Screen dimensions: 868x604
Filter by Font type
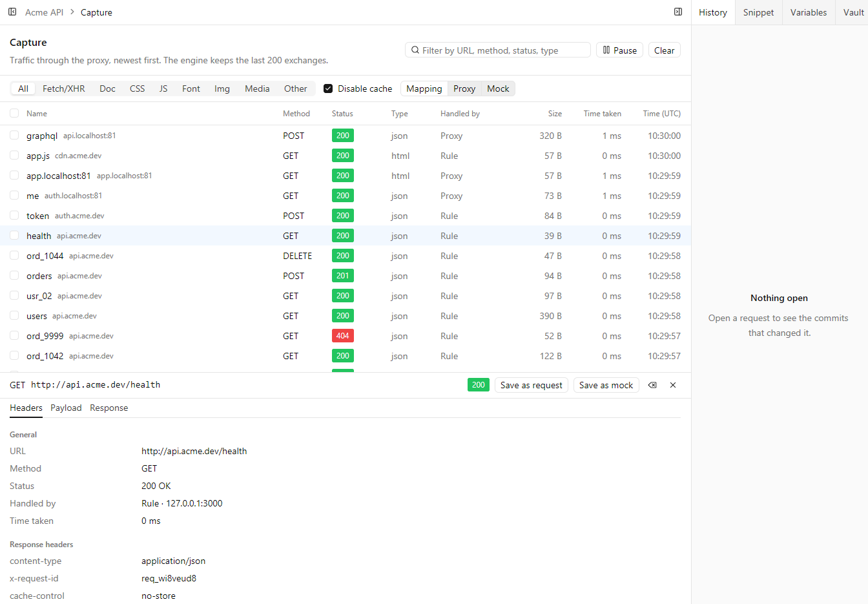[x=191, y=89]
